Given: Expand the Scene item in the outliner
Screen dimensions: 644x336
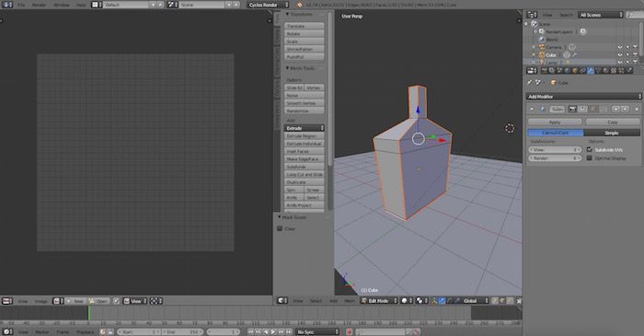Looking at the screenshot, I should 526,24.
